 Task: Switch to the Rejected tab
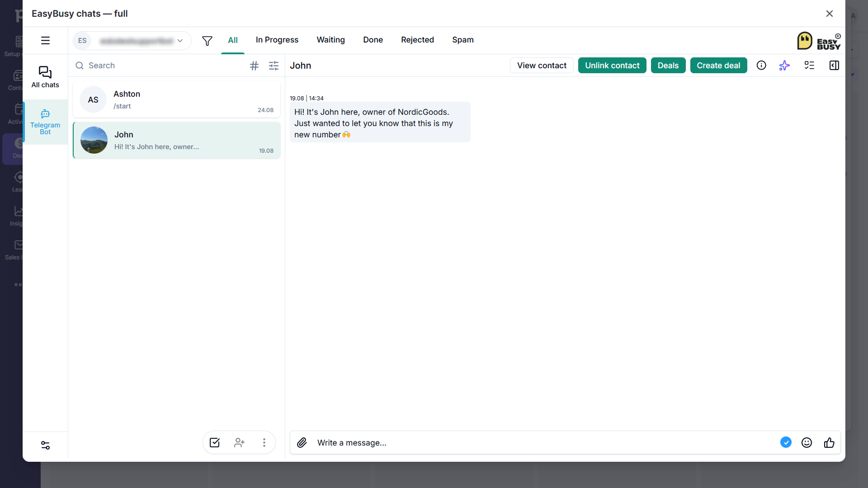(417, 40)
